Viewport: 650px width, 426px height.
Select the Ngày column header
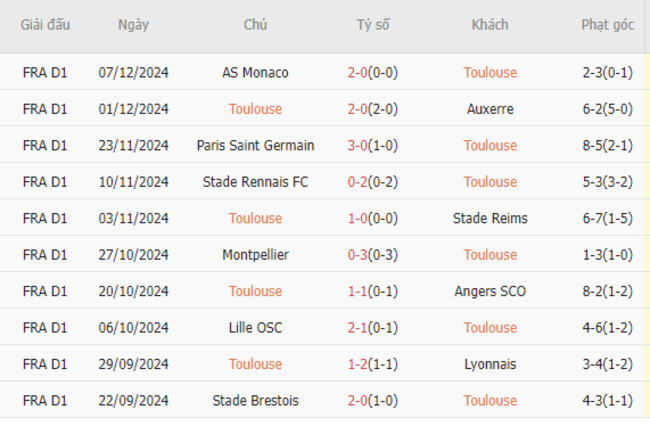pos(133,25)
